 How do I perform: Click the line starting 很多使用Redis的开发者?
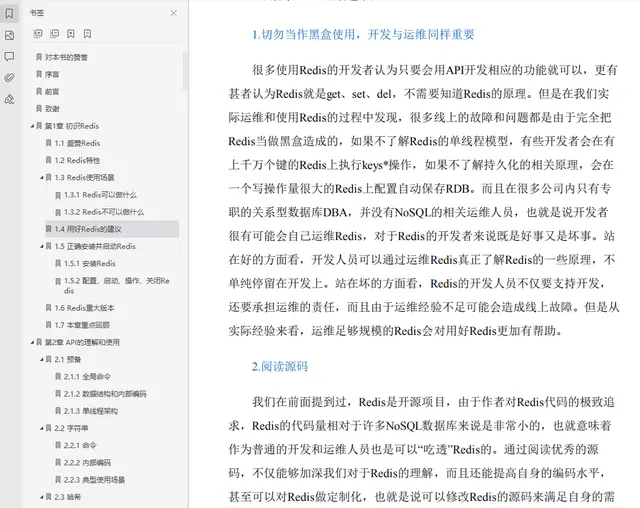coord(435,70)
